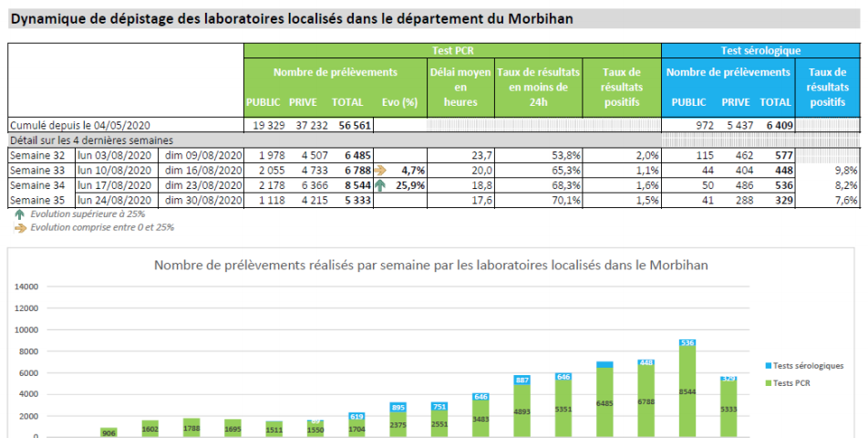Click the blue bar segment labeled 887

click(522, 380)
